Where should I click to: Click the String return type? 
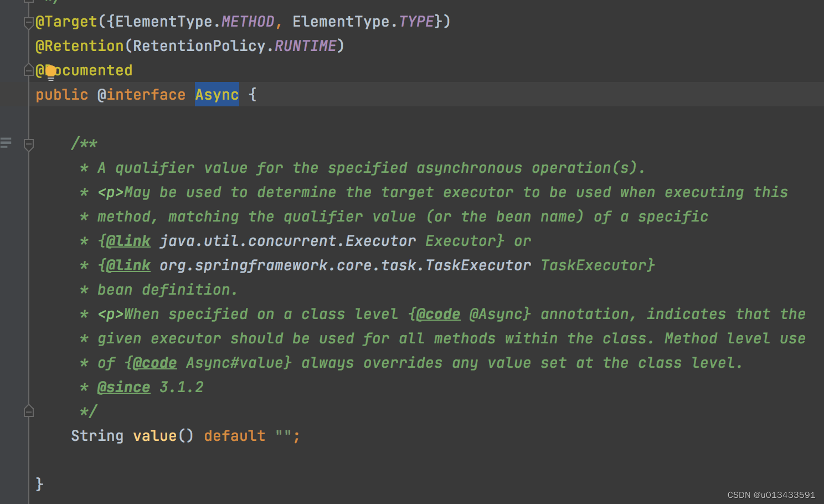pos(97,436)
